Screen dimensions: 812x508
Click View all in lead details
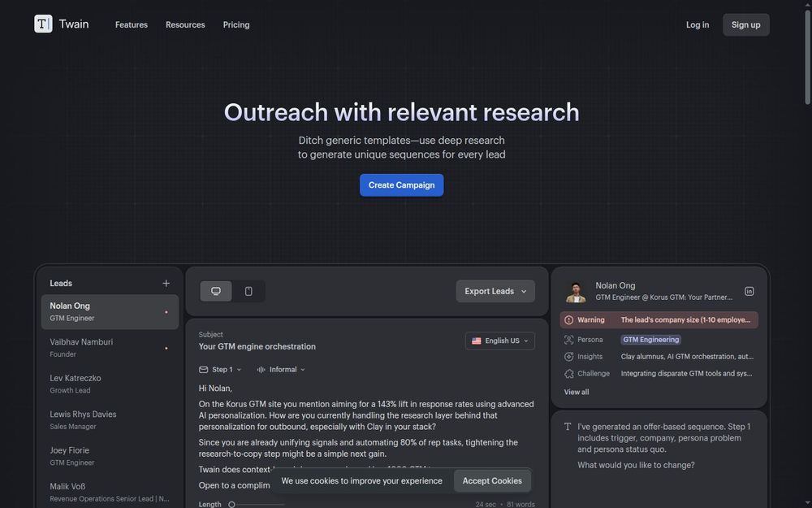tap(577, 392)
